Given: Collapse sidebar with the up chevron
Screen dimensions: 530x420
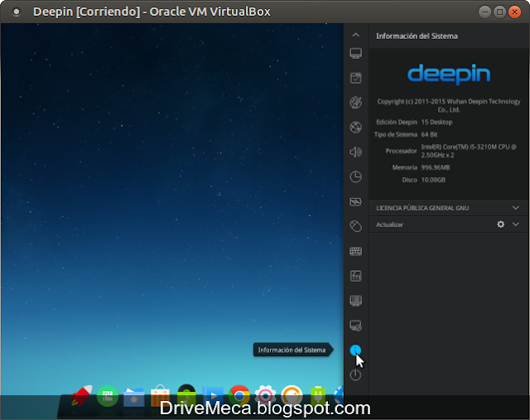Looking at the screenshot, I should [x=355, y=35].
